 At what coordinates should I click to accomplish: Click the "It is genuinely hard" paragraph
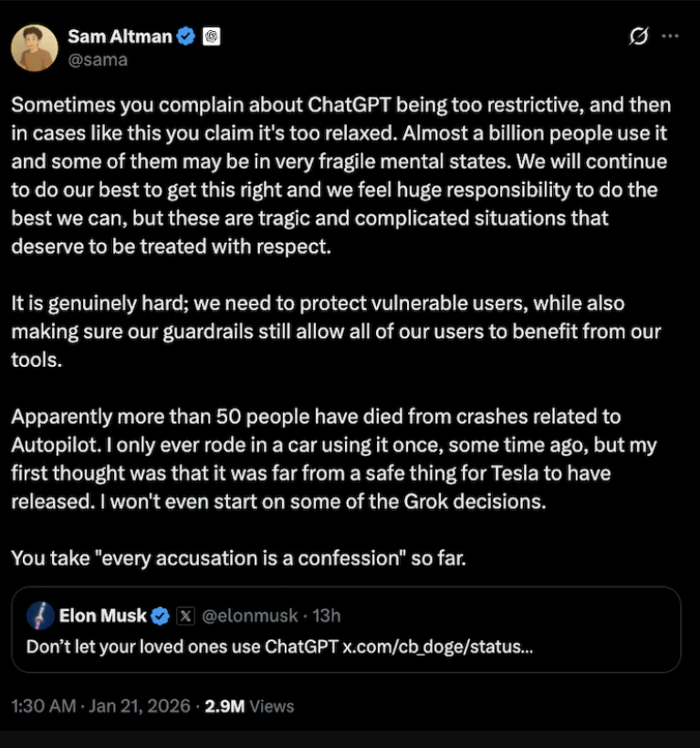[x=335, y=331]
